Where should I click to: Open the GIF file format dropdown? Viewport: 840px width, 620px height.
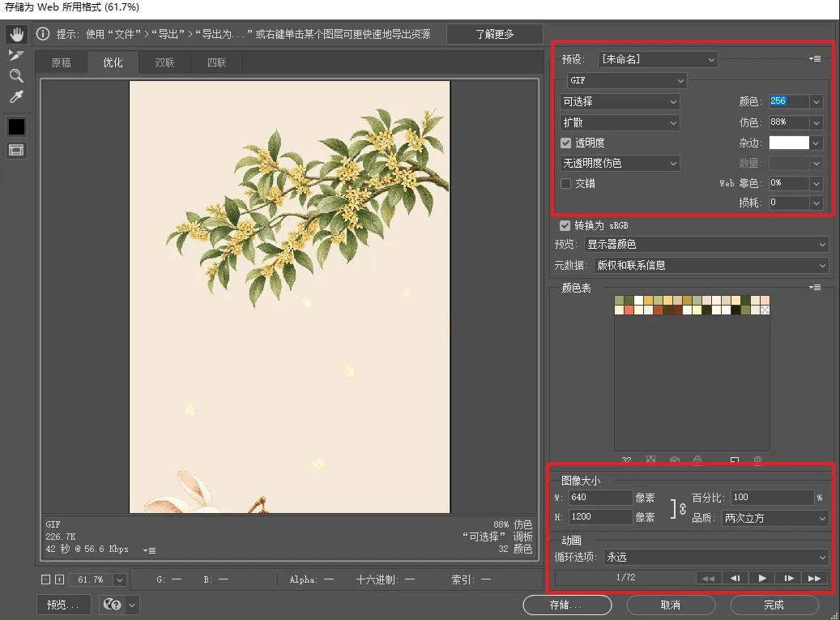click(x=627, y=80)
